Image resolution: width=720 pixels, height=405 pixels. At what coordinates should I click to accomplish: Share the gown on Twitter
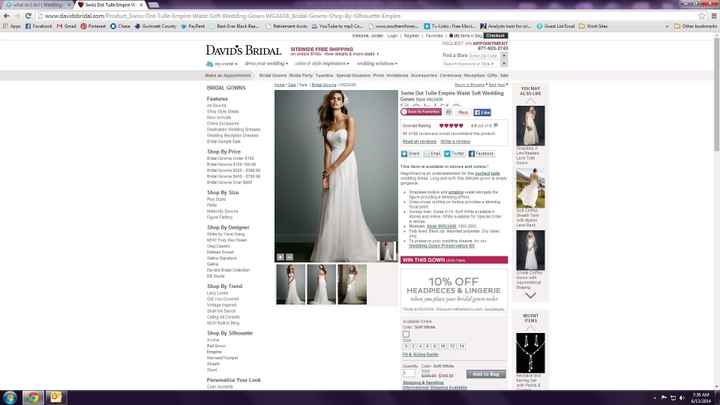pyautogui.click(x=454, y=154)
